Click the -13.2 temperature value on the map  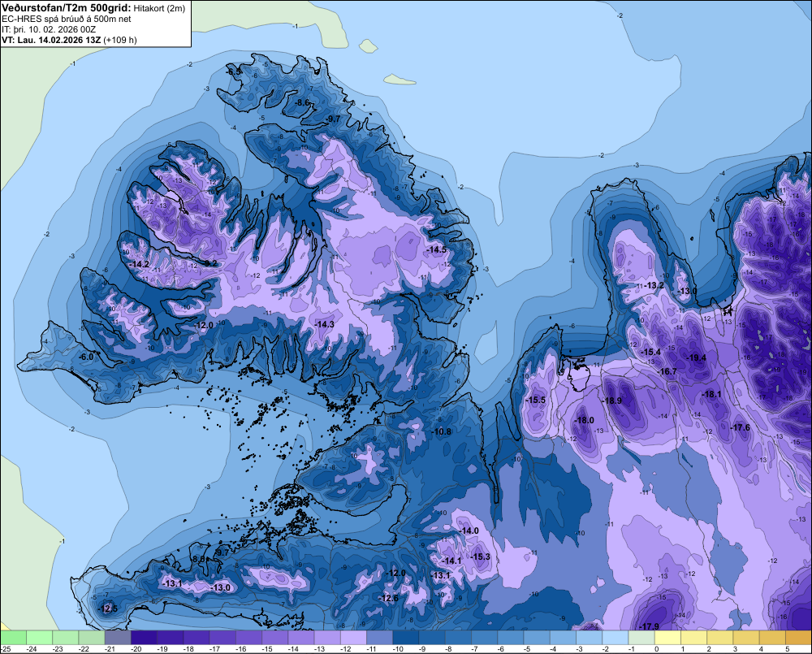click(x=654, y=285)
